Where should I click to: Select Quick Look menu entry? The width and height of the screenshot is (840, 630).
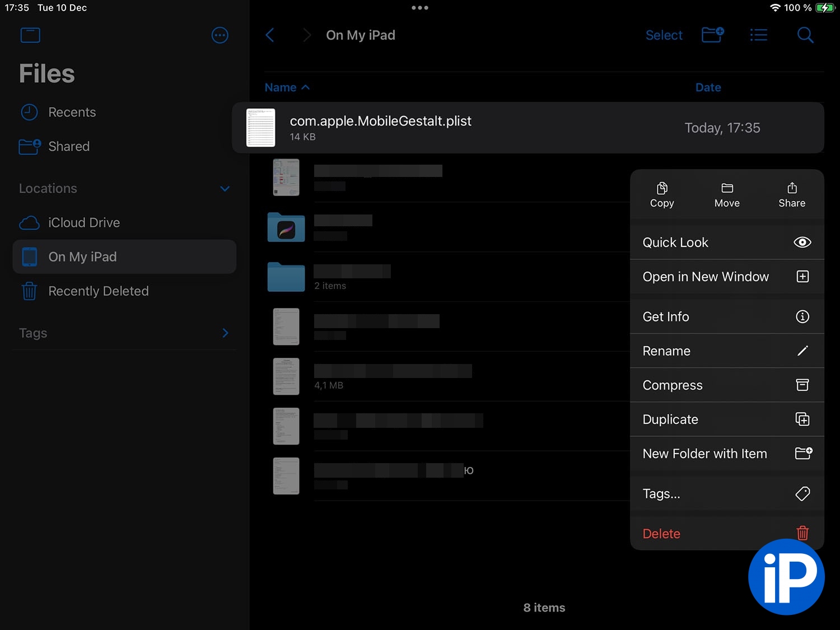pyautogui.click(x=727, y=242)
